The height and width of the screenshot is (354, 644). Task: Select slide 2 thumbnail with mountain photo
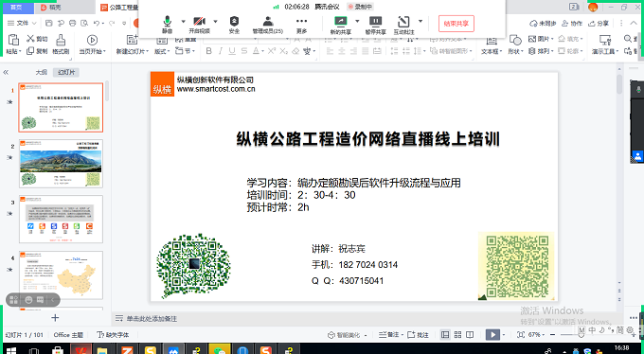point(61,164)
